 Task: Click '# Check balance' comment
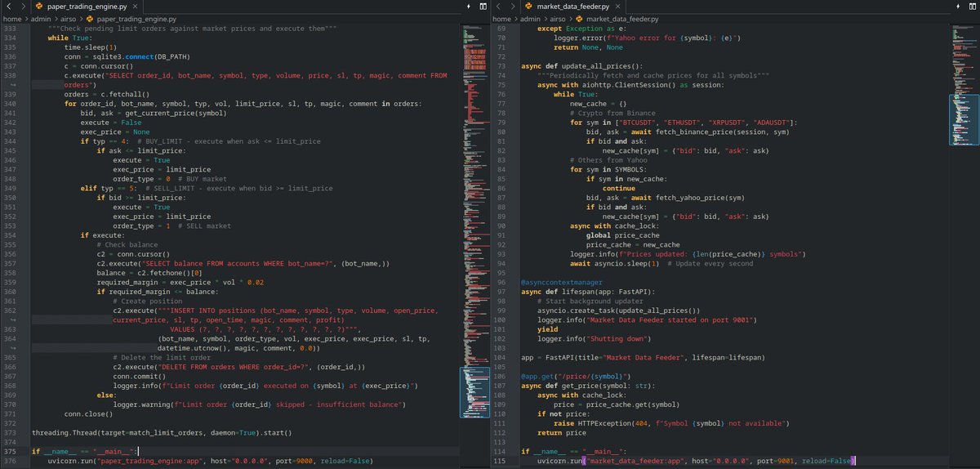(127, 243)
